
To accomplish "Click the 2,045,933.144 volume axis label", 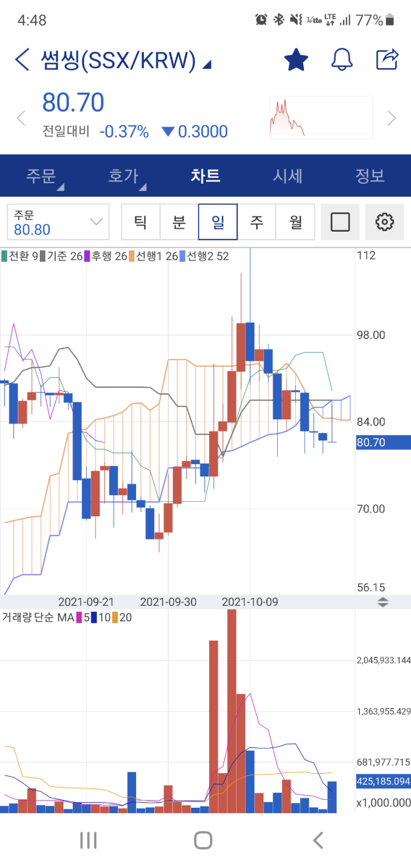I will point(383,660).
